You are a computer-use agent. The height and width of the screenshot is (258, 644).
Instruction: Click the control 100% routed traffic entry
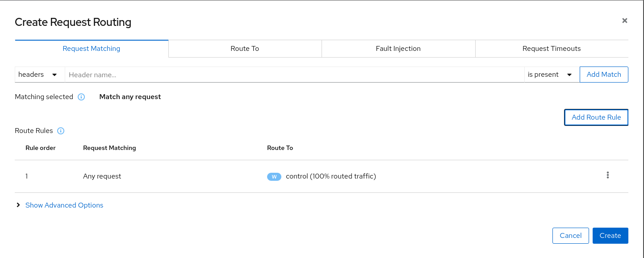click(331, 176)
